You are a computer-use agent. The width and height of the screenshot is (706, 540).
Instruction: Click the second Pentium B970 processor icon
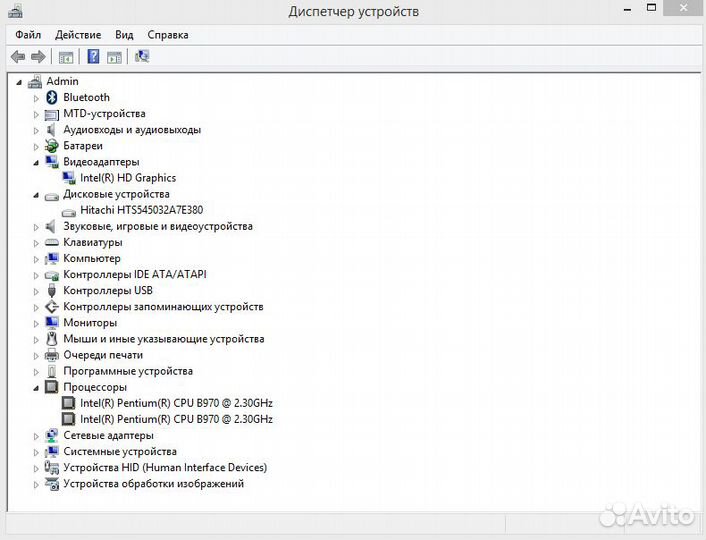(68, 419)
